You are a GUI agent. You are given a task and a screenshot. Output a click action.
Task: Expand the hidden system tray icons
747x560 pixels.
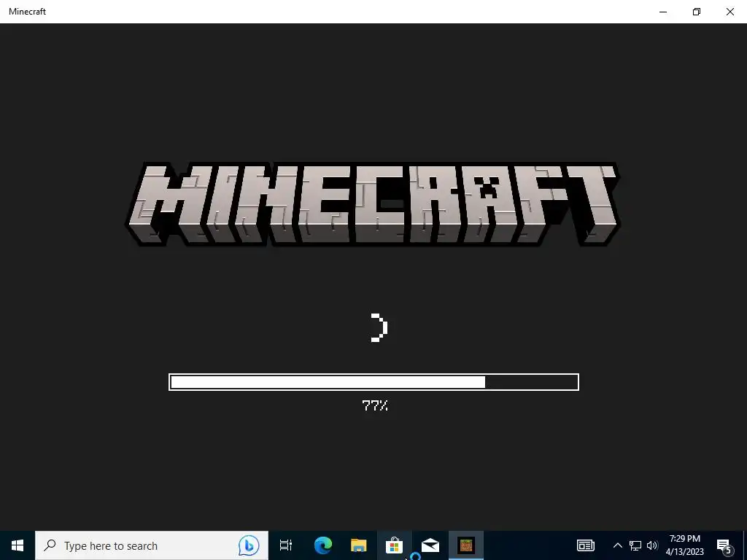(x=617, y=545)
